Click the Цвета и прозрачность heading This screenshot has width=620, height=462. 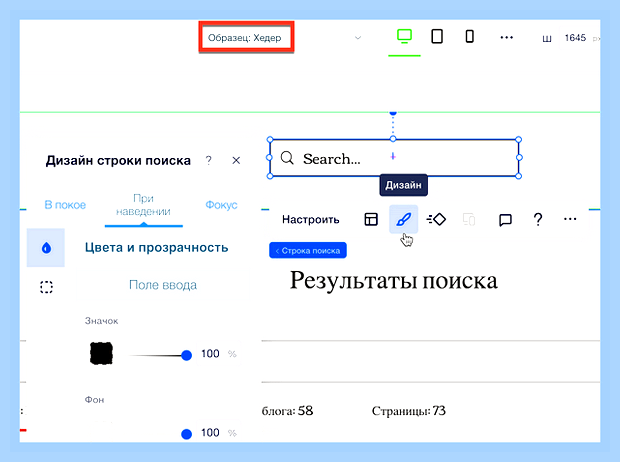click(x=157, y=248)
